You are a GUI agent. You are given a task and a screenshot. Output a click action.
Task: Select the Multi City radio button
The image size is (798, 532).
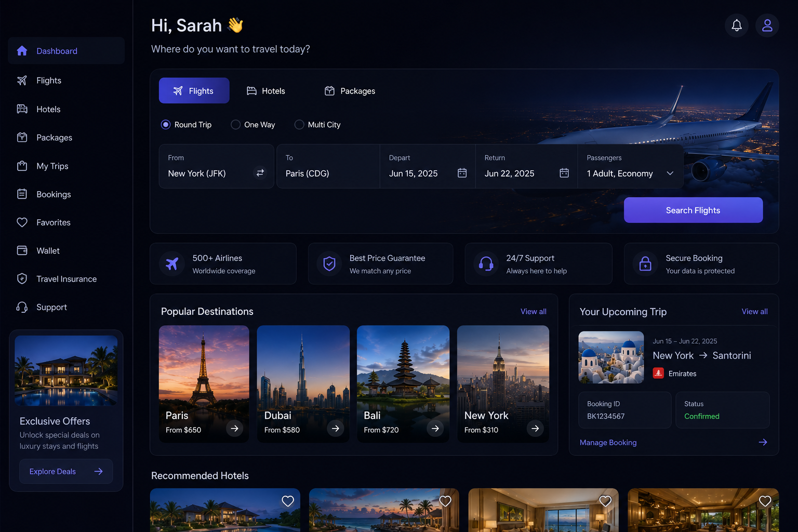[x=299, y=125]
